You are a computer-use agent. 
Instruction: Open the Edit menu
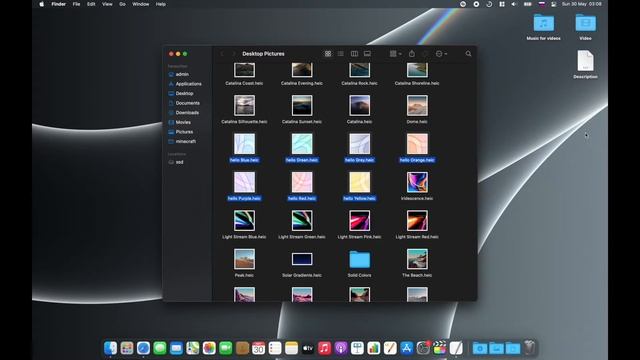point(91,4)
